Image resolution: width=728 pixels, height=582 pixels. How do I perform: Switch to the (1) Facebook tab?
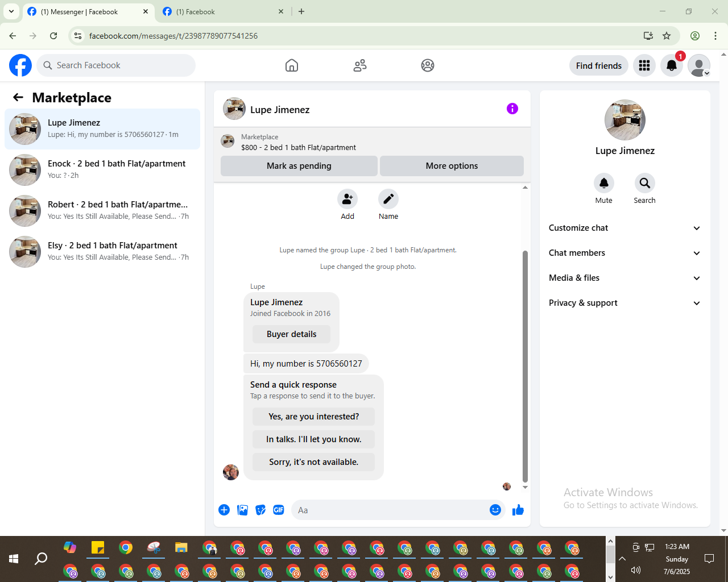click(x=224, y=11)
